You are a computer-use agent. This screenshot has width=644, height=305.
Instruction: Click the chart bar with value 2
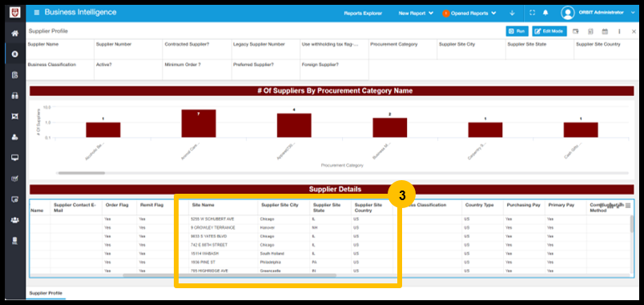click(x=390, y=127)
